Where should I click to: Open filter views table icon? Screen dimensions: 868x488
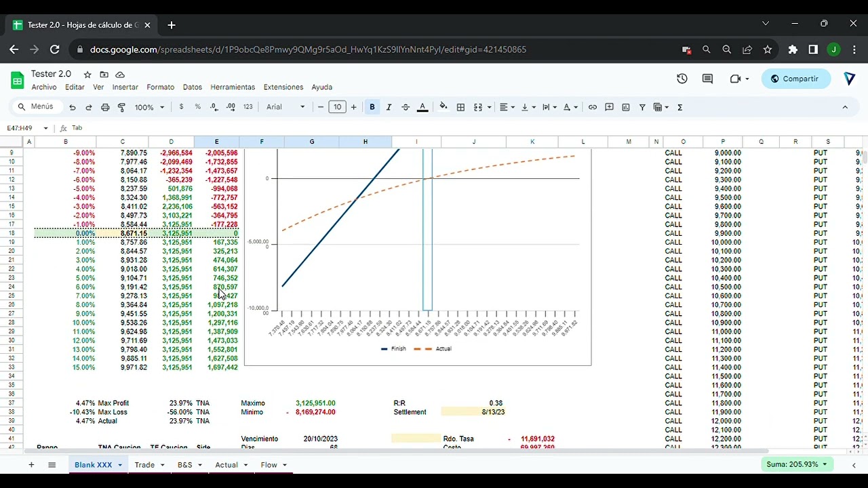[x=660, y=107]
